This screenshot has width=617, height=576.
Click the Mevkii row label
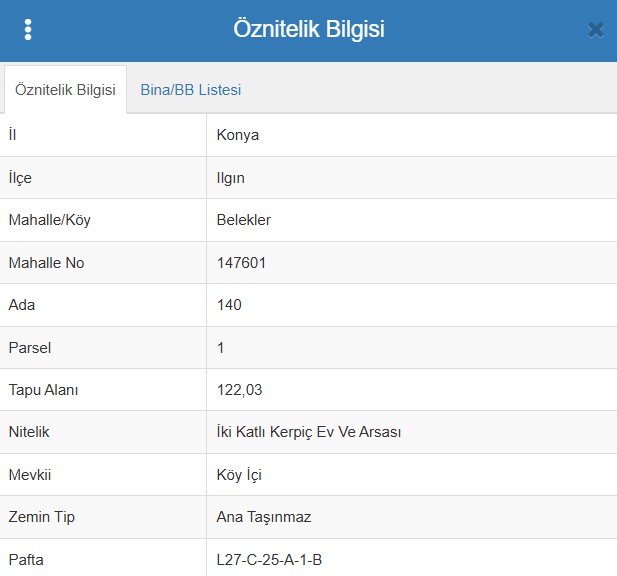(x=30, y=475)
